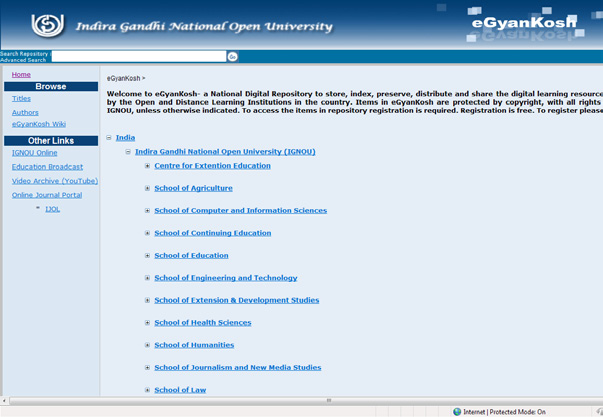Open the India community link

125,138
